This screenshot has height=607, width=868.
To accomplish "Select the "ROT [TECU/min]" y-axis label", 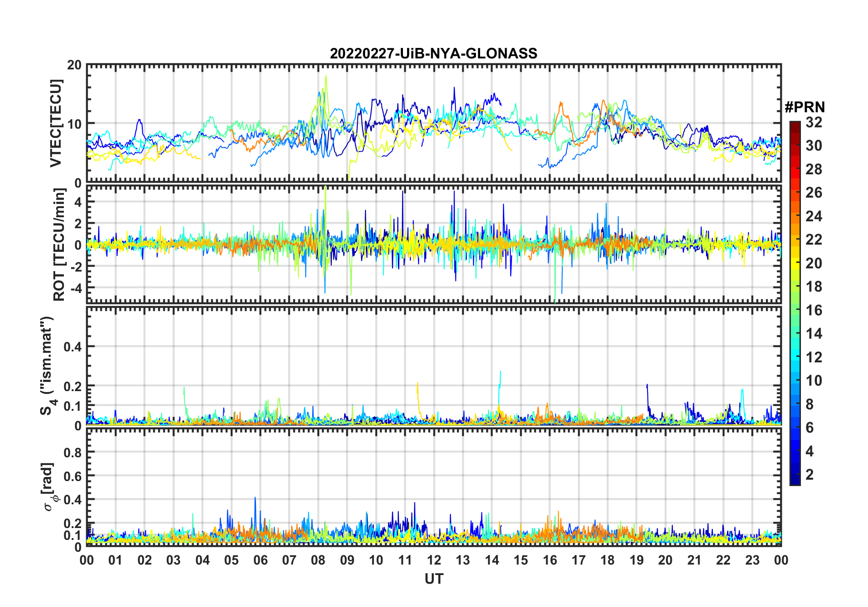I will tap(59, 245).
